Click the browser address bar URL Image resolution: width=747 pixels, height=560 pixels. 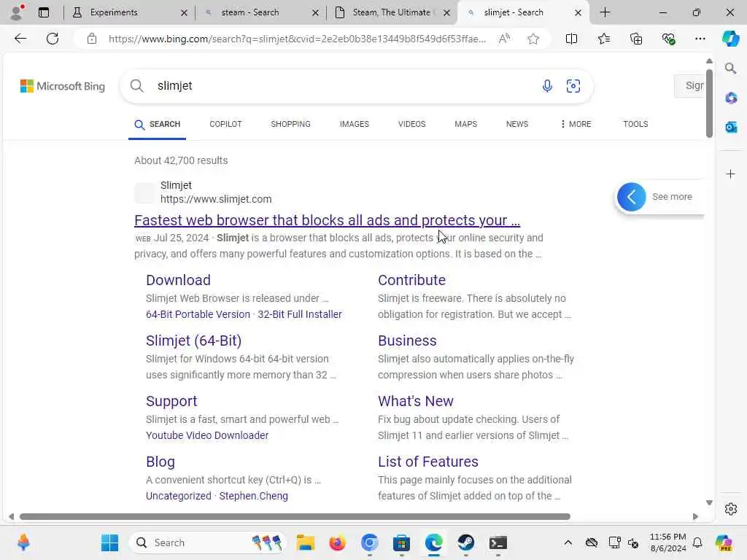pyautogui.click(x=297, y=39)
